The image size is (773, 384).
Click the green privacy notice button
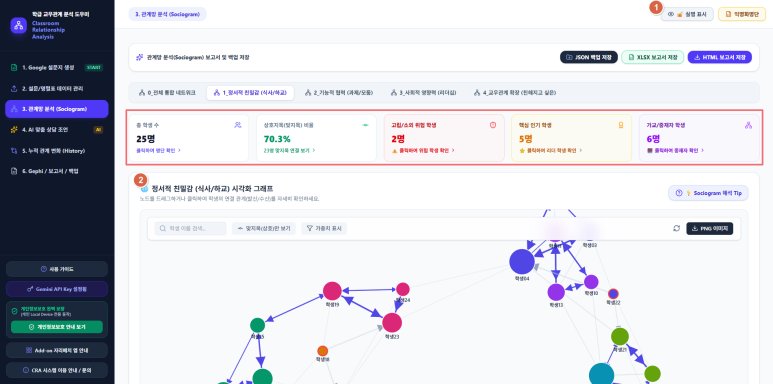(57, 327)
